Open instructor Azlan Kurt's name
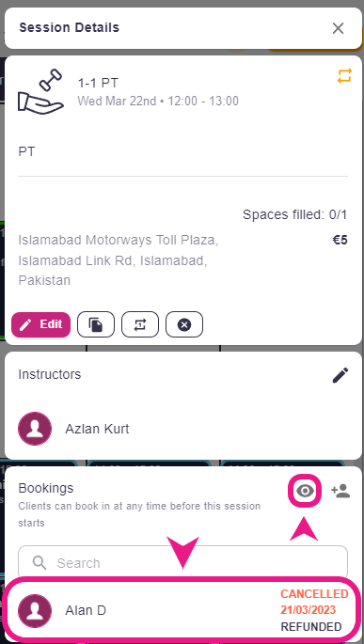The height and width of the screenshot is (644, 364). [x=97, y=429]
